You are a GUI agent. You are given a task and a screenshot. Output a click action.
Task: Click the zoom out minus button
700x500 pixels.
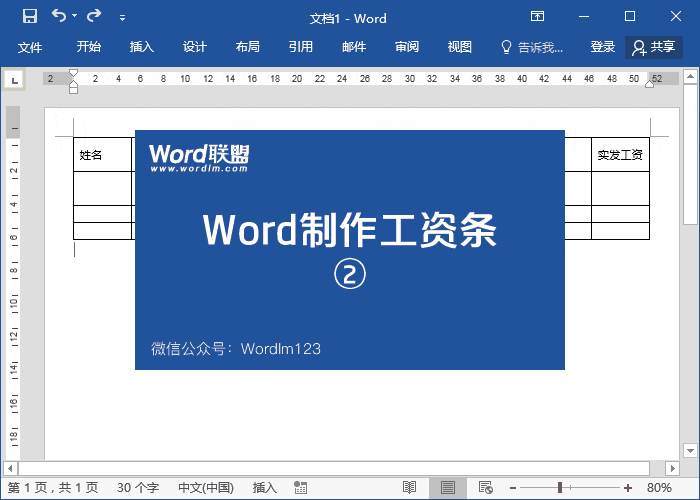pos(513,488)
